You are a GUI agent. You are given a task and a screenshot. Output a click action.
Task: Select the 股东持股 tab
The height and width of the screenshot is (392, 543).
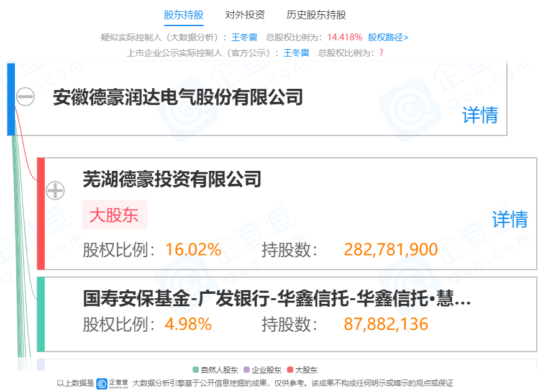[183, 14]
